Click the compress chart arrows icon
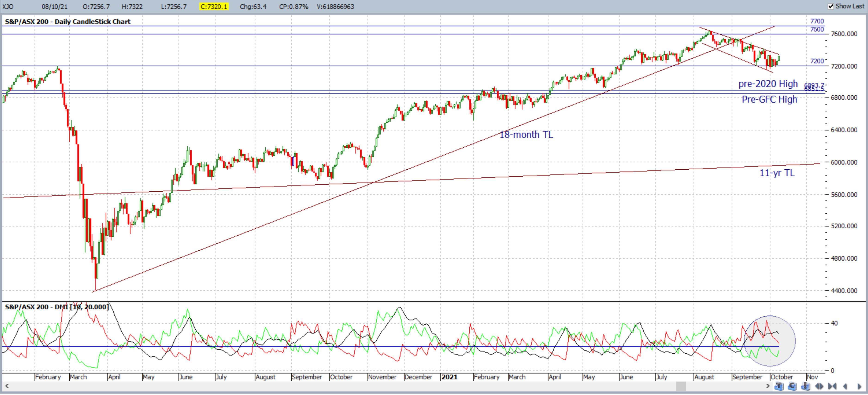This screenshot has width=868, height=395. (x=832, y=386)
